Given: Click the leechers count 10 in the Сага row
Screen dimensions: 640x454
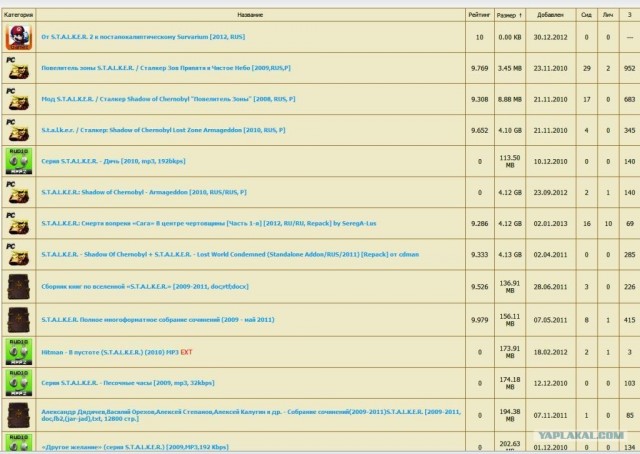Looking at the screenshot, I should click(x=608, y=223).
